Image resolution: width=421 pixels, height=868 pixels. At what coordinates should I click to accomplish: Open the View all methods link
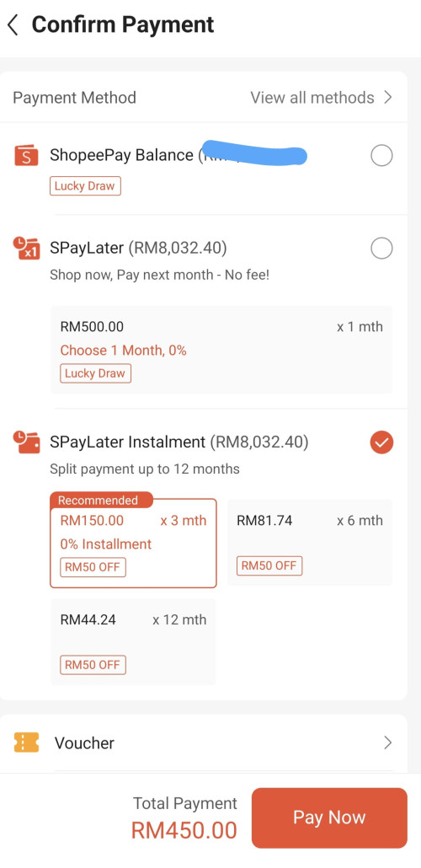(x=312, y=98)
